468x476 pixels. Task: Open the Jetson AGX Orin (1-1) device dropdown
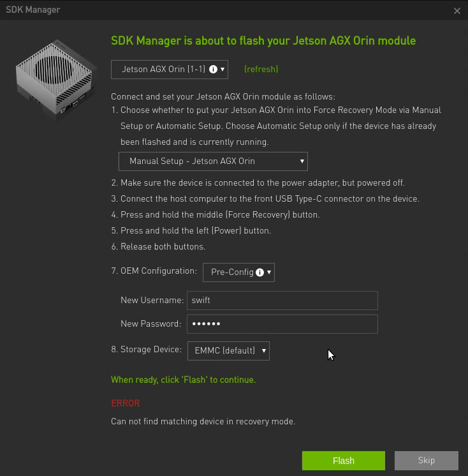click(x=170, y=70)
